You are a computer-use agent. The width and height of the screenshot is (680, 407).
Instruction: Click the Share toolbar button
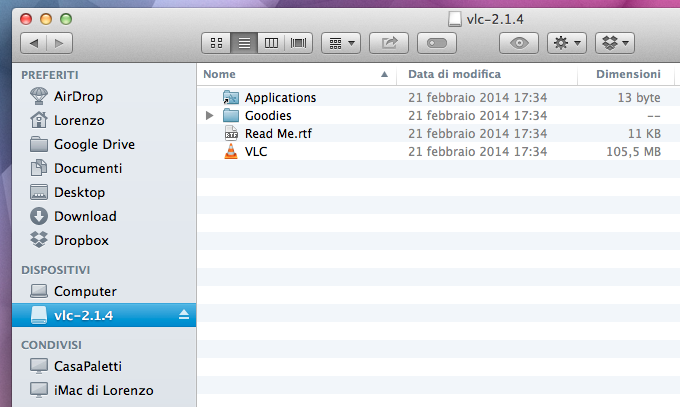pyautogui.click(x=389, y=43)
